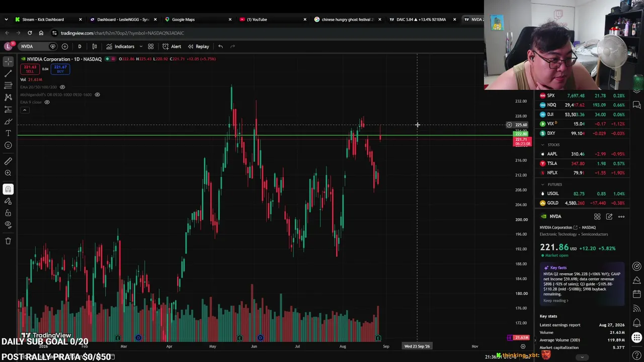
Task: Close the Google Maps tab
Action: click(x=230, y=20)
